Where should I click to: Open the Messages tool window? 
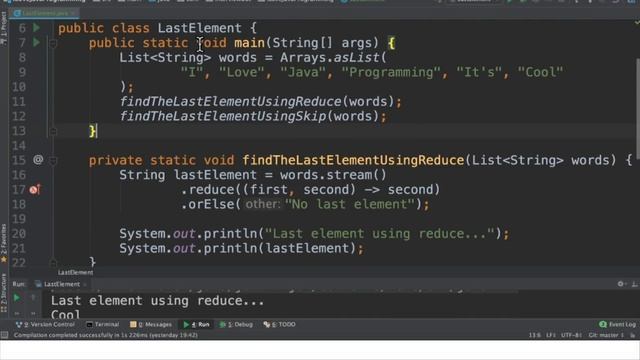(151, 324)
